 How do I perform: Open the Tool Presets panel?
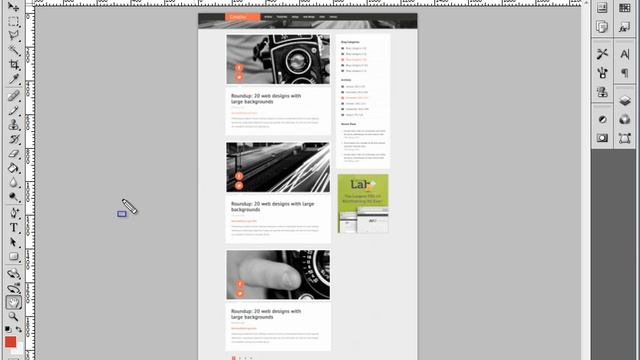602,53
